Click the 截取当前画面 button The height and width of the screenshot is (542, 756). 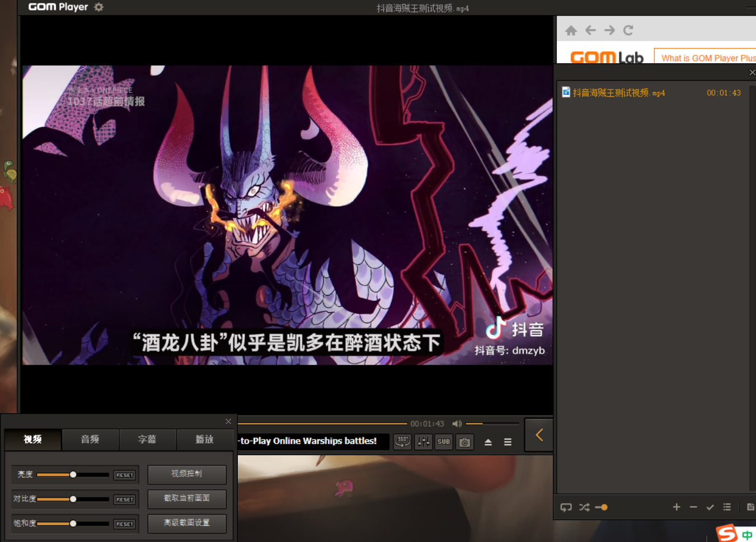187,498
